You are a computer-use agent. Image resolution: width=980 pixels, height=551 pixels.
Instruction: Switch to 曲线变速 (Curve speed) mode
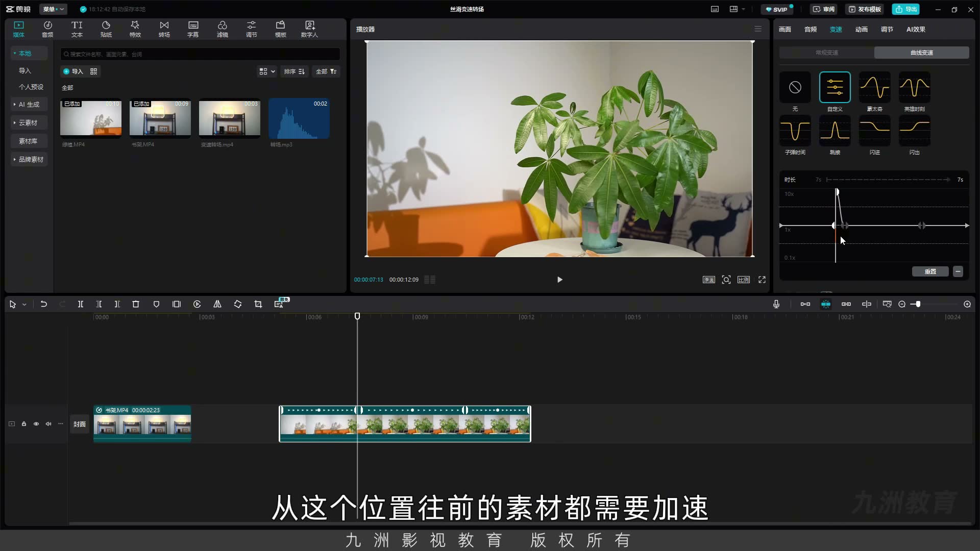tap(922, 53)
